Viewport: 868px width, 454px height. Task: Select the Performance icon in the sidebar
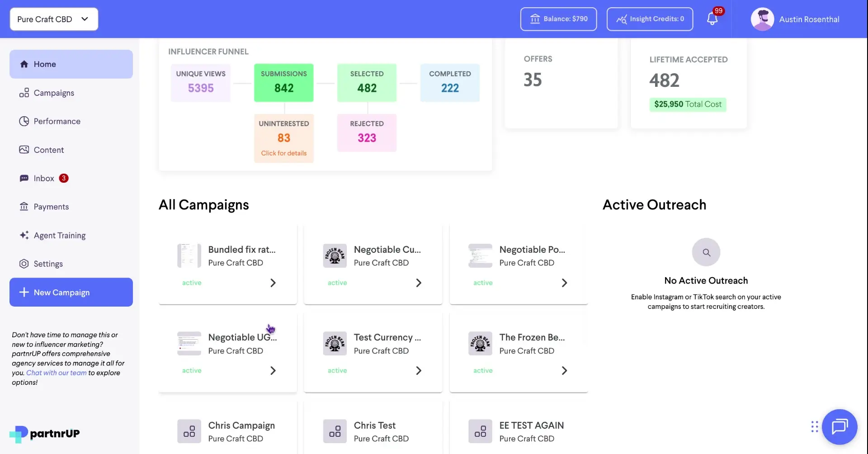pos(24,121)
